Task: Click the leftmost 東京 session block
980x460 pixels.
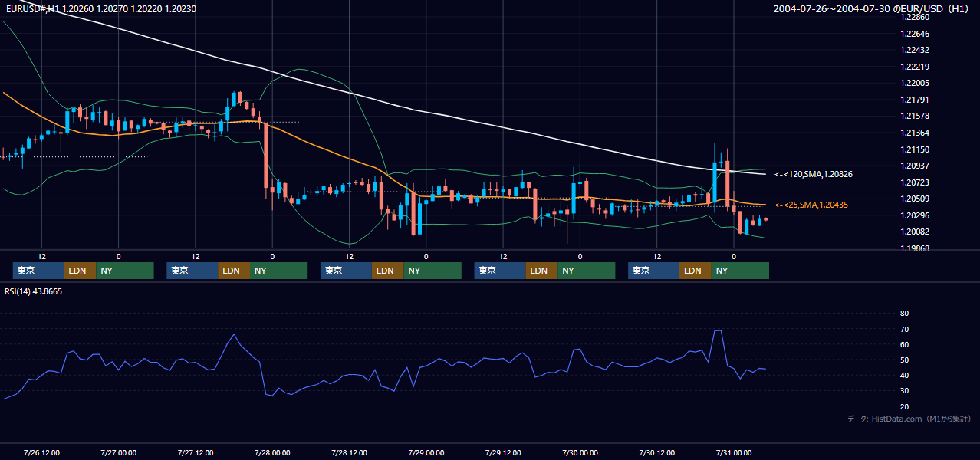Action: point(38,271)
